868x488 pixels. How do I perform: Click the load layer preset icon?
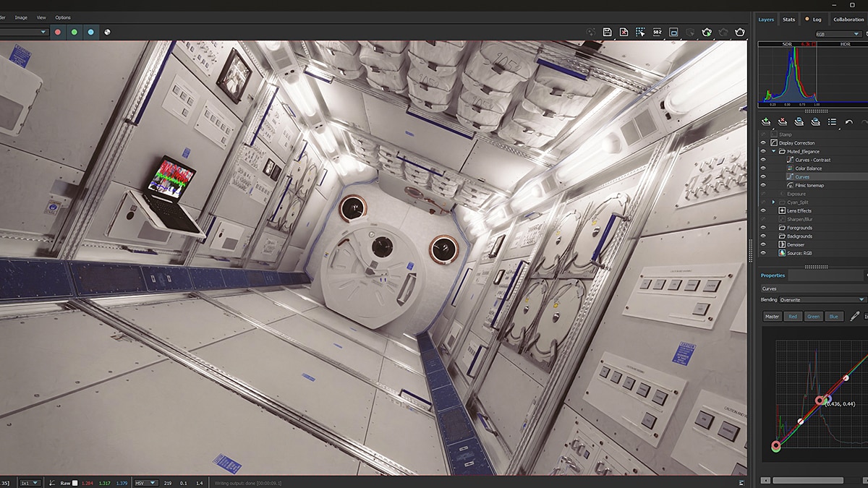click(816, 122)
